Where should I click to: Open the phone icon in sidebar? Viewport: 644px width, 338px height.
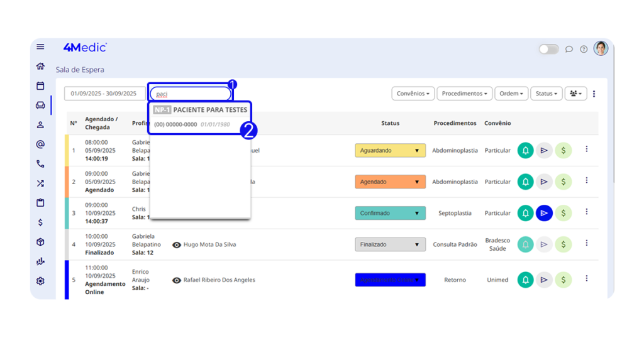40,164
